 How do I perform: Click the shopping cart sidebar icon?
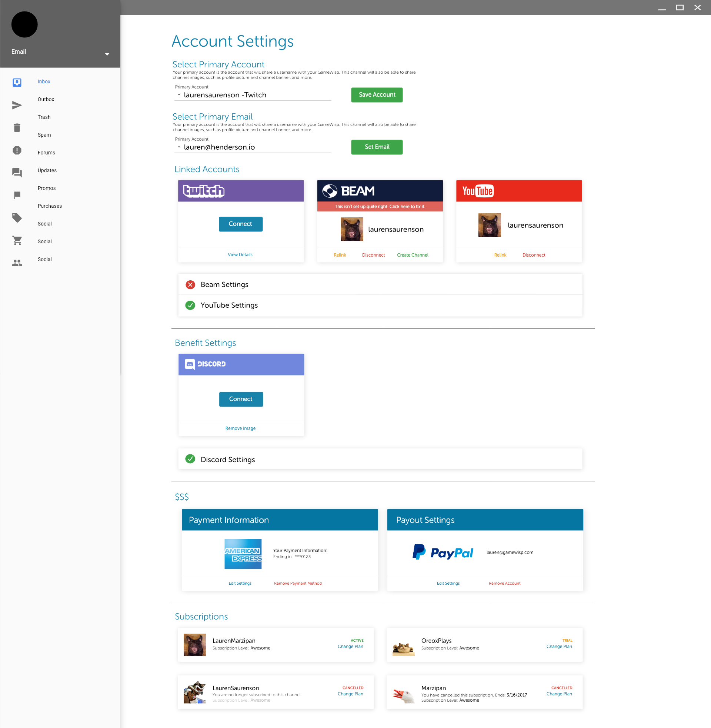click(17, 240)
